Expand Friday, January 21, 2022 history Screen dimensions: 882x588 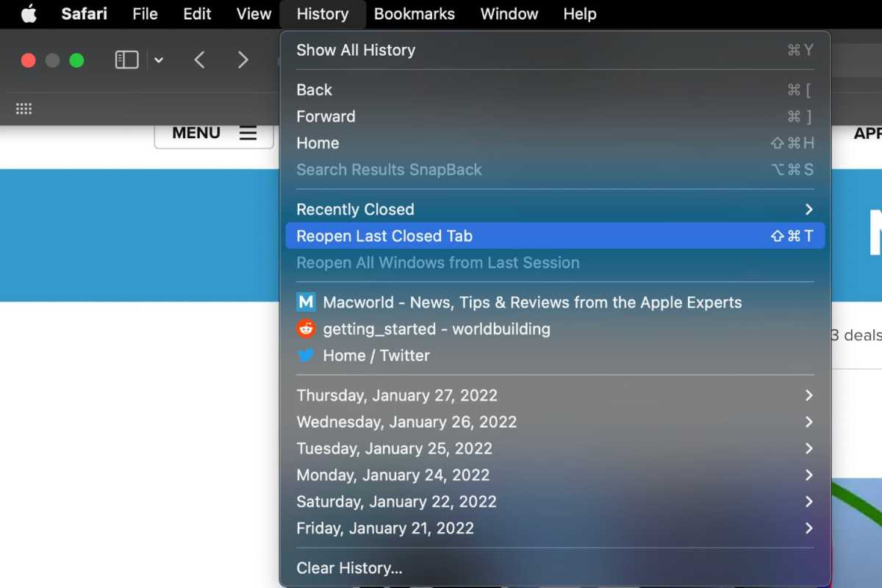pos(555,528)
